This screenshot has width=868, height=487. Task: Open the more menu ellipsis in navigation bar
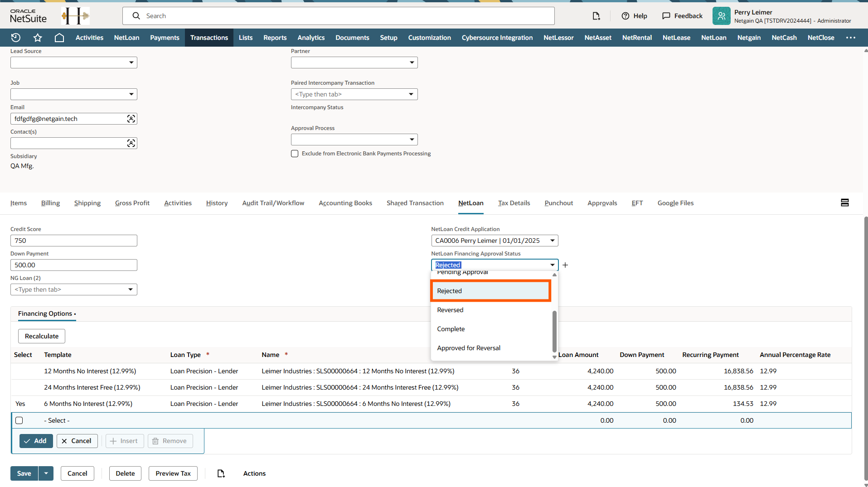[x=850, y=38]
